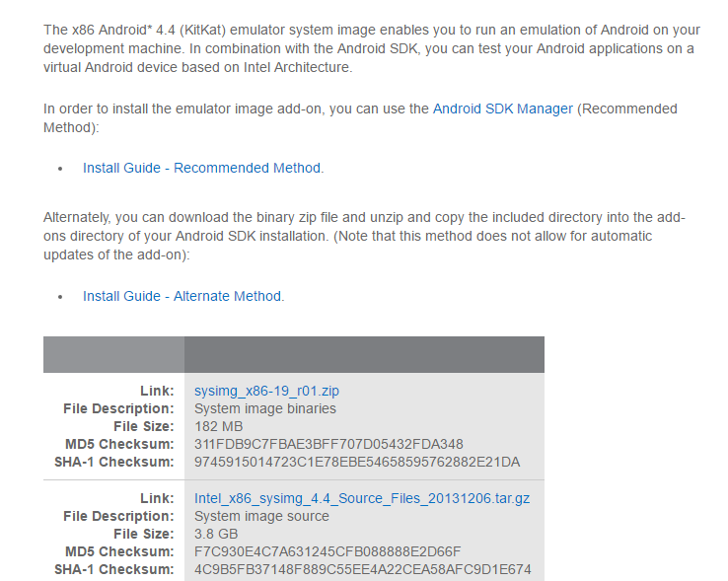Open Install Guide - Recommended Method link
728x581 pixels.
pos(201,168)
